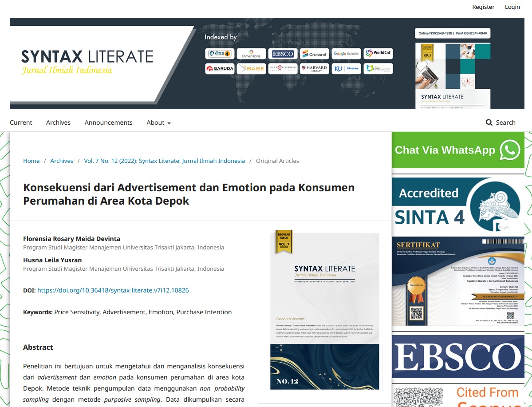Screen dimensions: 532x407
Task: Click the EBSCO index logo in header
Action: 283,54
